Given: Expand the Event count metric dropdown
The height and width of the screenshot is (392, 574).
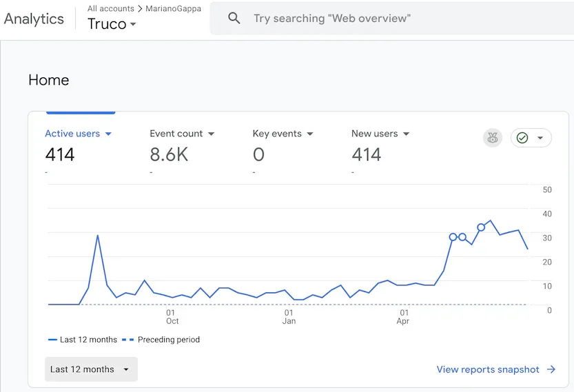Looking at the screenshot, I should (212, 134).
